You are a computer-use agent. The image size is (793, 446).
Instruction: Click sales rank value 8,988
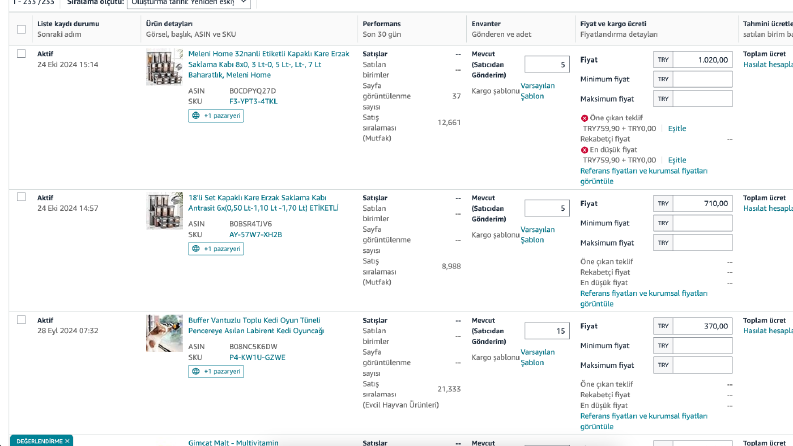point(451,266)
